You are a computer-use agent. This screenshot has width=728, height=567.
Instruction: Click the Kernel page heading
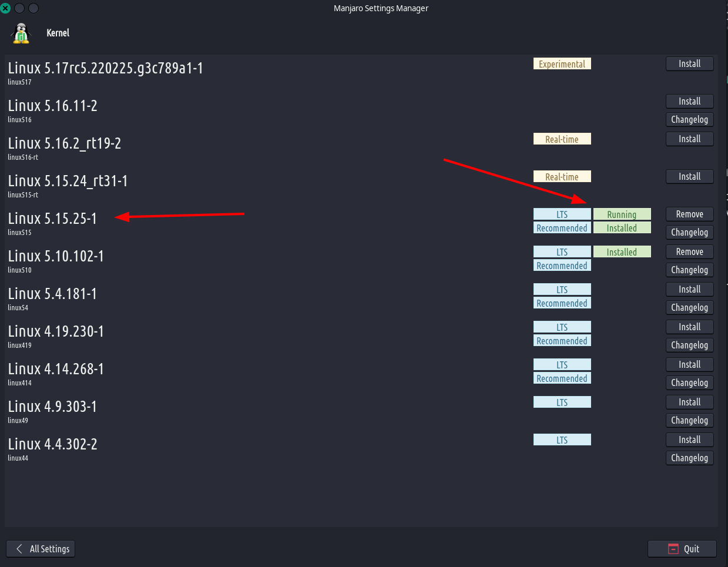pos(58,33)
